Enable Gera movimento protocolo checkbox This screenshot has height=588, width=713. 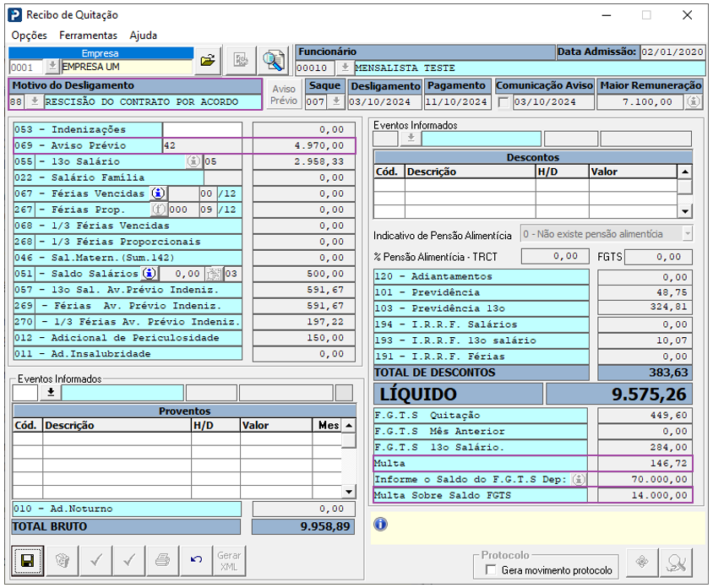tap(491, 569)
